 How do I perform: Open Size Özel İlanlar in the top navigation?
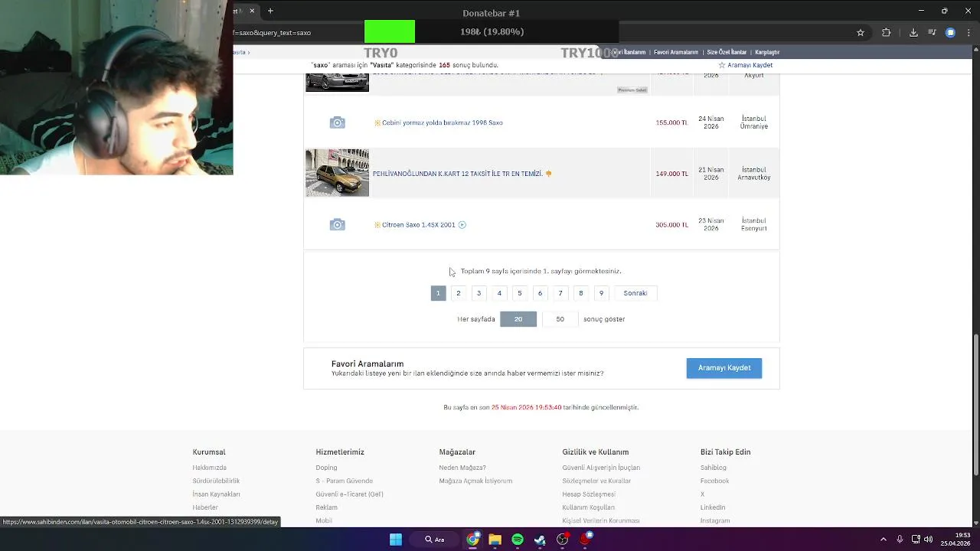pos(727,52)
